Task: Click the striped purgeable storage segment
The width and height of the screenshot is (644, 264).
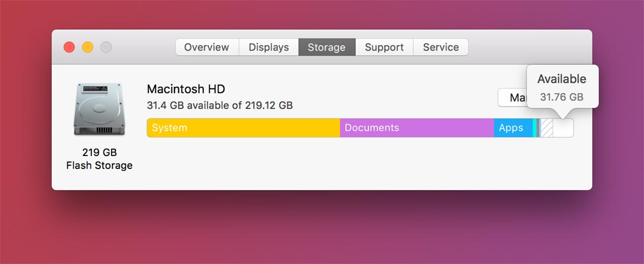Action: (x=546, y=128)
